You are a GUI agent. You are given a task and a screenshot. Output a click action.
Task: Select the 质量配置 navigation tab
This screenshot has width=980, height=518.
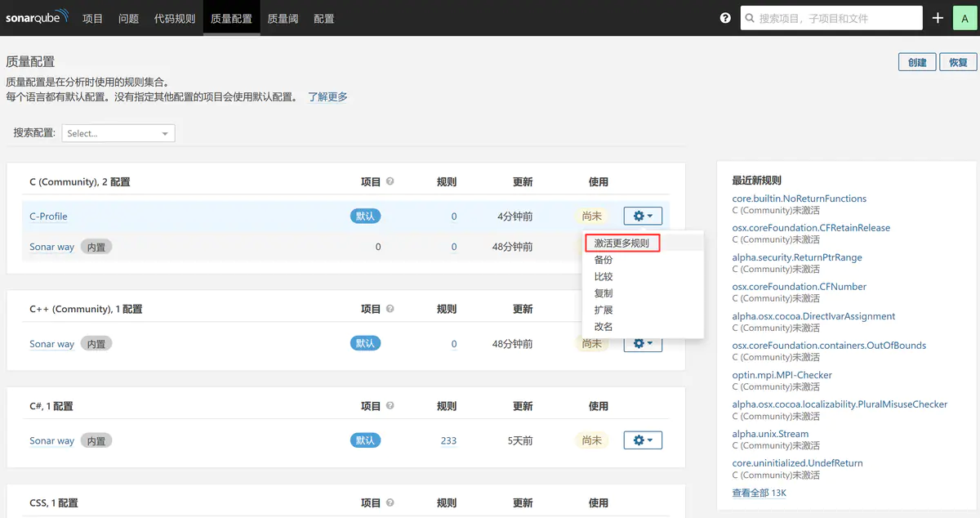tap(231, 18)
